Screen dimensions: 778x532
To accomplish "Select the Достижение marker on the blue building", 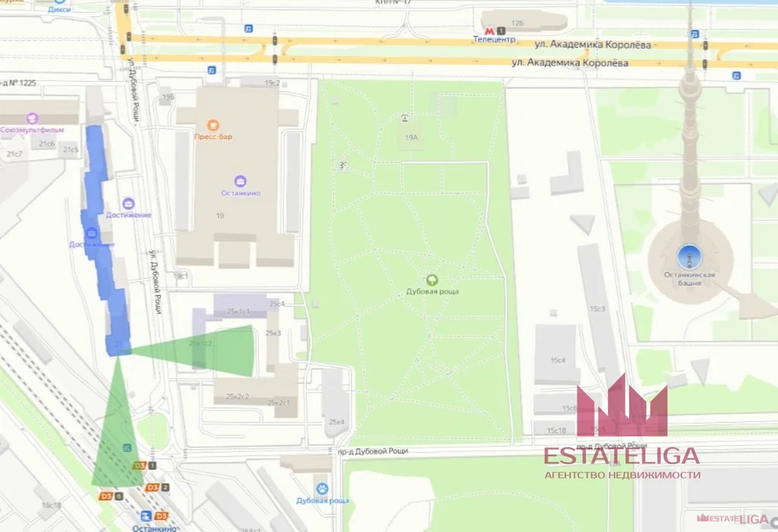I will click(91, 233).
